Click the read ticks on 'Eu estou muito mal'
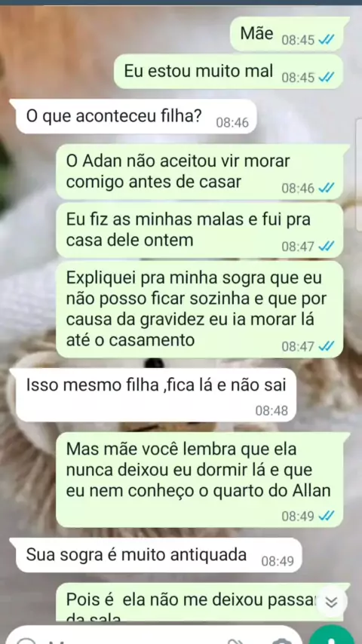Screen dimensions: 362x644 pos(327,77)
